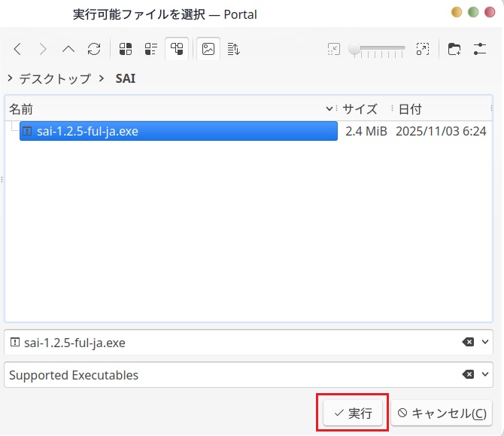The image size is (504, 436).
Task: Expand the デスクトップ breadcrumb chevron
Action: [x=10, y=78]
